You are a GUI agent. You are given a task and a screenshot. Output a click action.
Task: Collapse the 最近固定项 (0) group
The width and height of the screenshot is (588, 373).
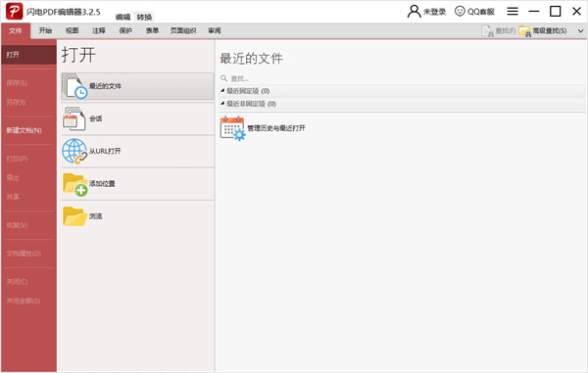(x=222, y=91)
